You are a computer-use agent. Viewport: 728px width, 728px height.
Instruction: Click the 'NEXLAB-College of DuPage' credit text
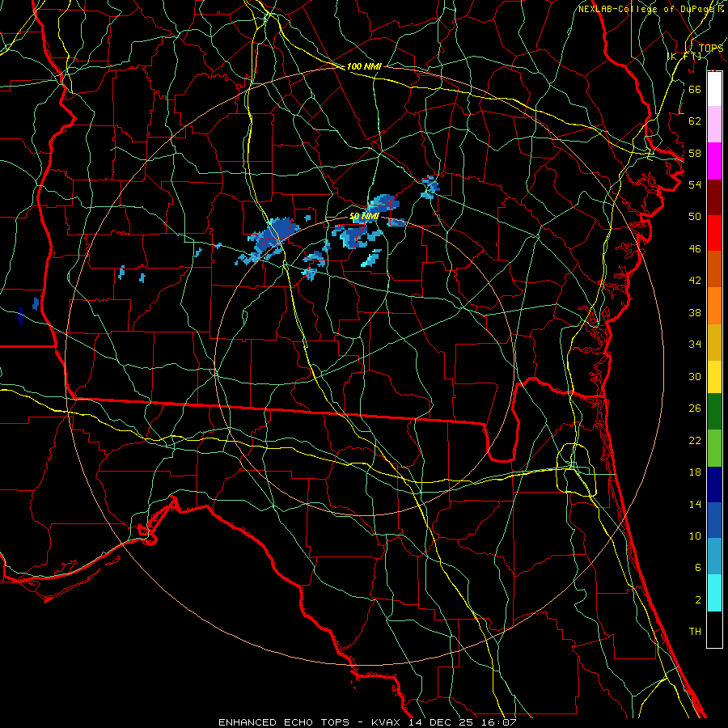point(647,9)
